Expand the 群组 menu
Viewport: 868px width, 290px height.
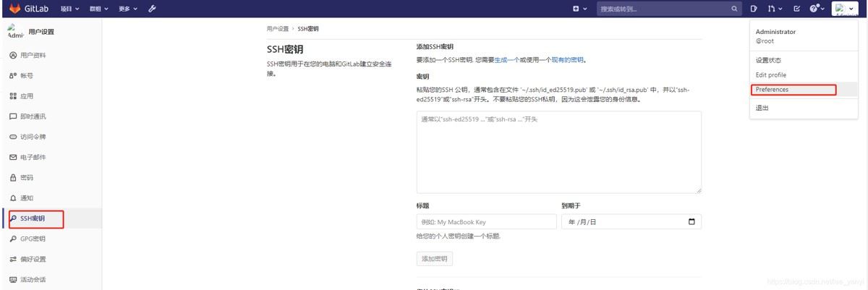[99, 9]
